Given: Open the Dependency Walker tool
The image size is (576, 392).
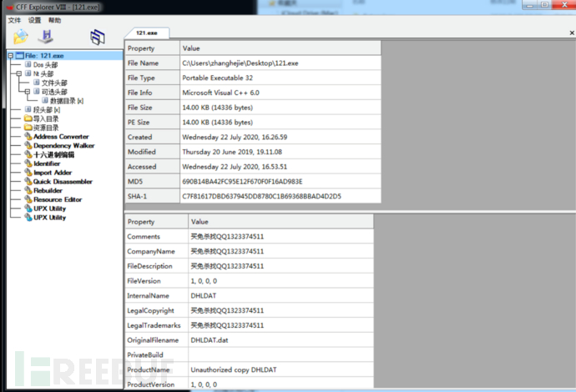Looking at the screenshot, I should (x=64, y=146).
